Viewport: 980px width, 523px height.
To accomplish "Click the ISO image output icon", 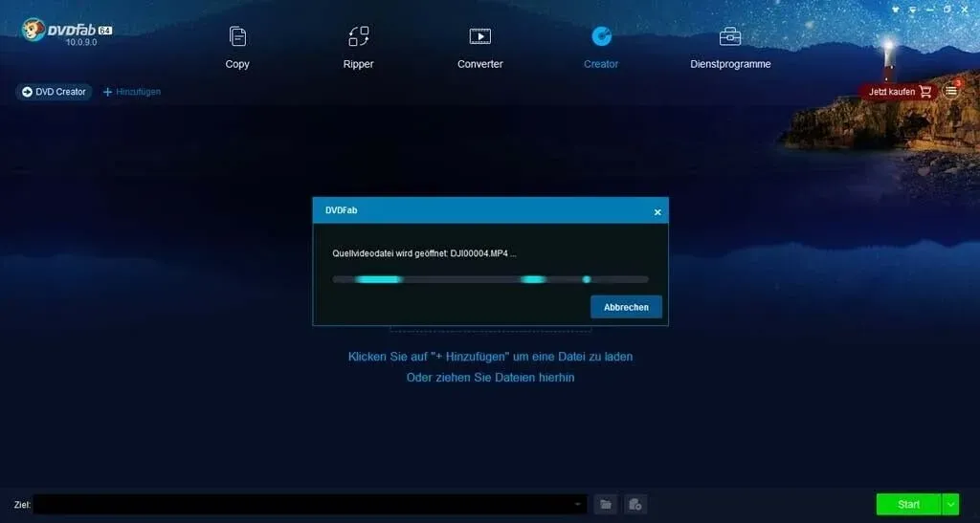I will click(635, 504).
